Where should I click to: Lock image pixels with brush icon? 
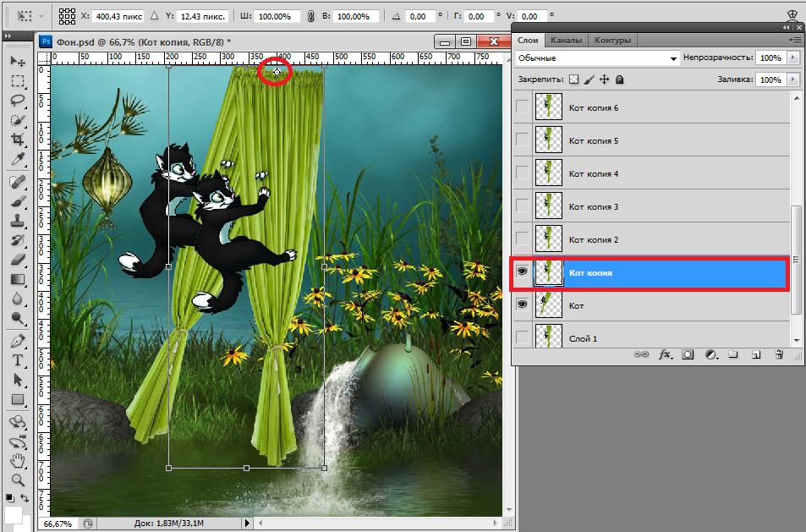589,80
